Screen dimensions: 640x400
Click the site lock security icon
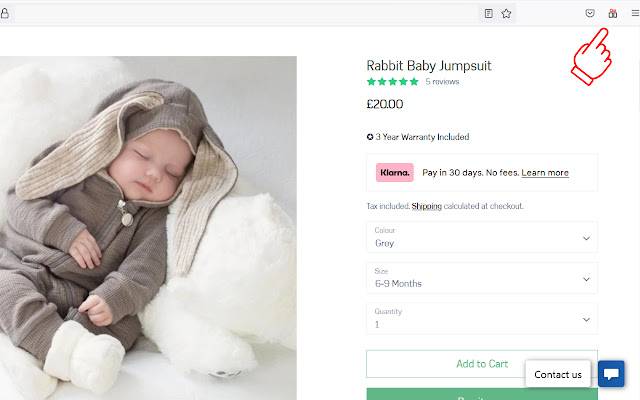coord(4,13)
